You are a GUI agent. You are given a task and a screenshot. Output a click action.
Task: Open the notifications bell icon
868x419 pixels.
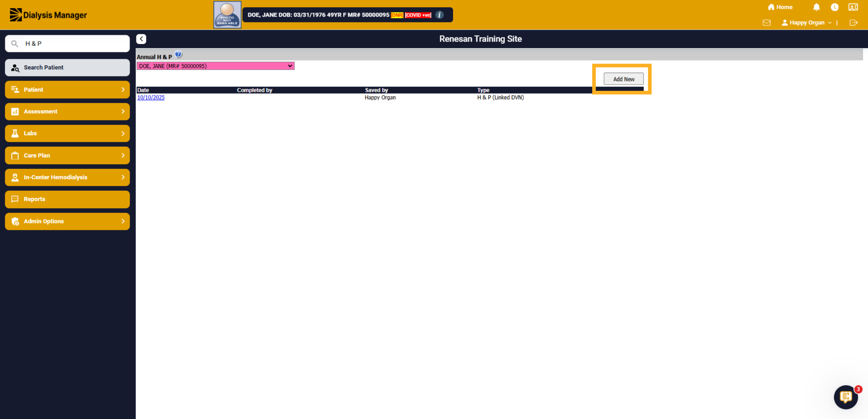[x=816, y=7]
